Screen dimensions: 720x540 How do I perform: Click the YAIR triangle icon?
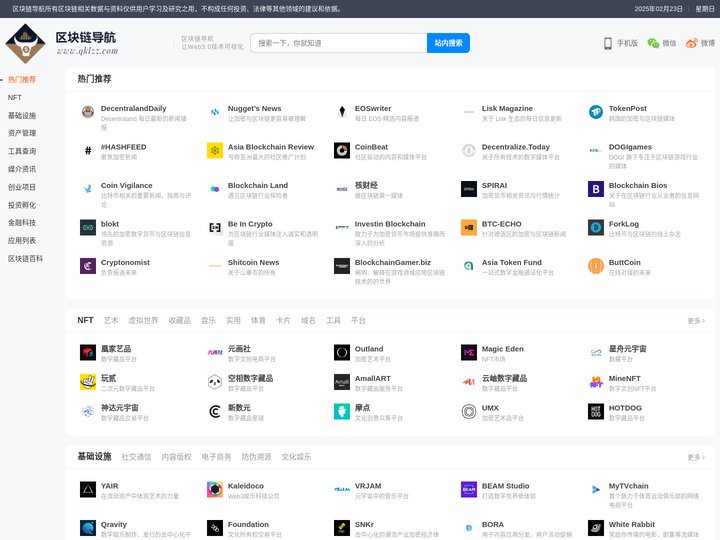(x=88, y=489)
